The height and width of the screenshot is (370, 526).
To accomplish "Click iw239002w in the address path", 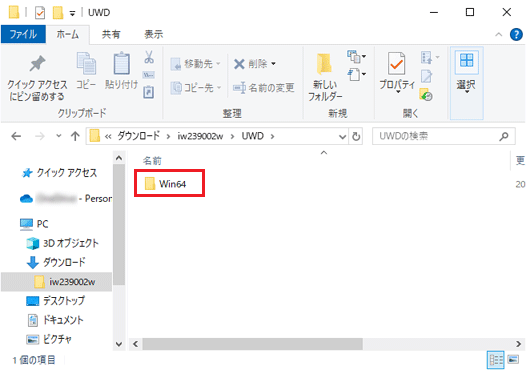I will [200, 136].
